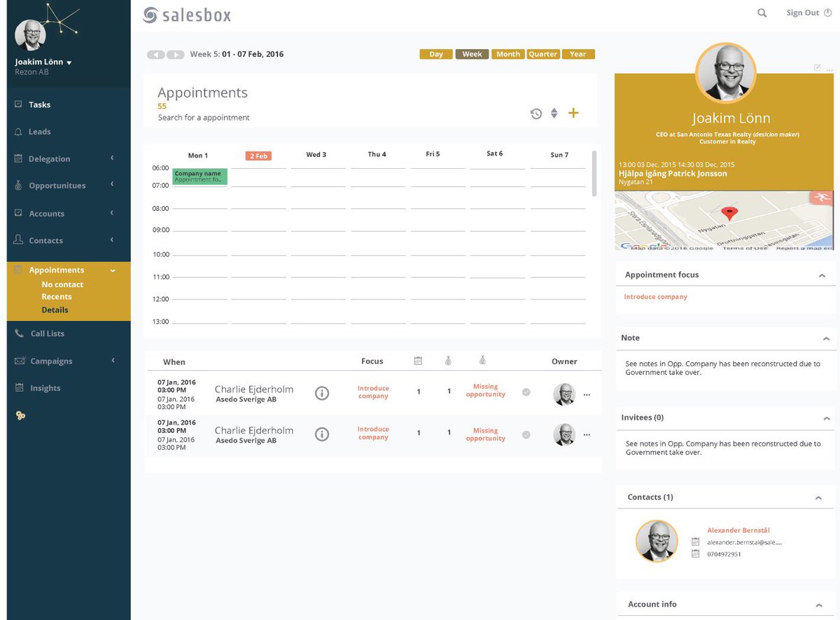Open more options dots on first appointment row

[x=587, y=394]
